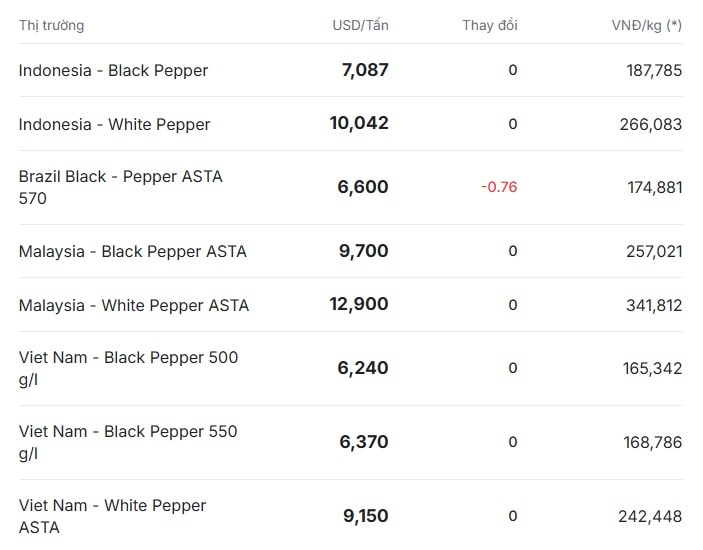Select the 9,150 USD price cell
The height and width of the screenshot is (550, 703).
click(x=365, y=516)
